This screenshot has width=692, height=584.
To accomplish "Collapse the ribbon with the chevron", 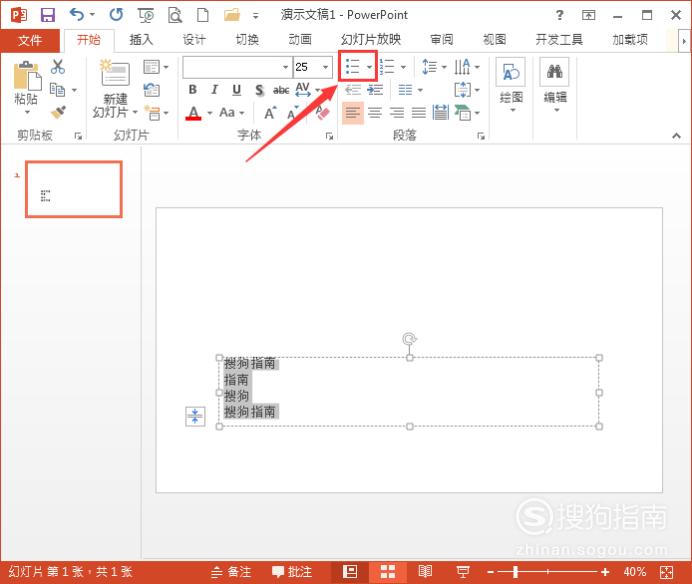I will (x=676, y=136).
